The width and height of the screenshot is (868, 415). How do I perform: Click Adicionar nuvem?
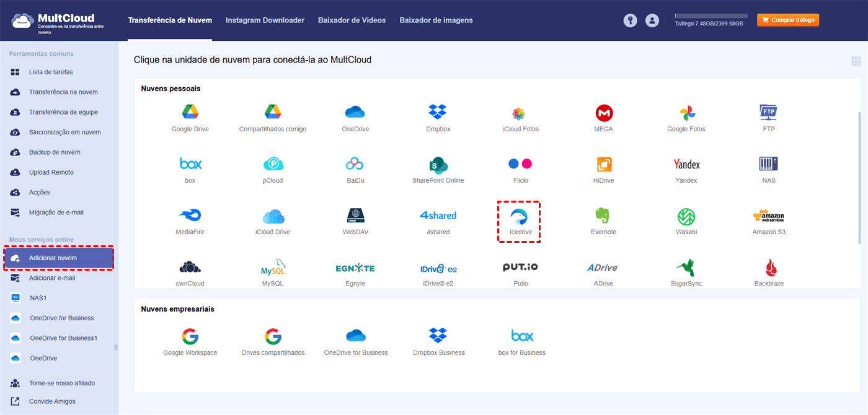(x=58, y=258)
